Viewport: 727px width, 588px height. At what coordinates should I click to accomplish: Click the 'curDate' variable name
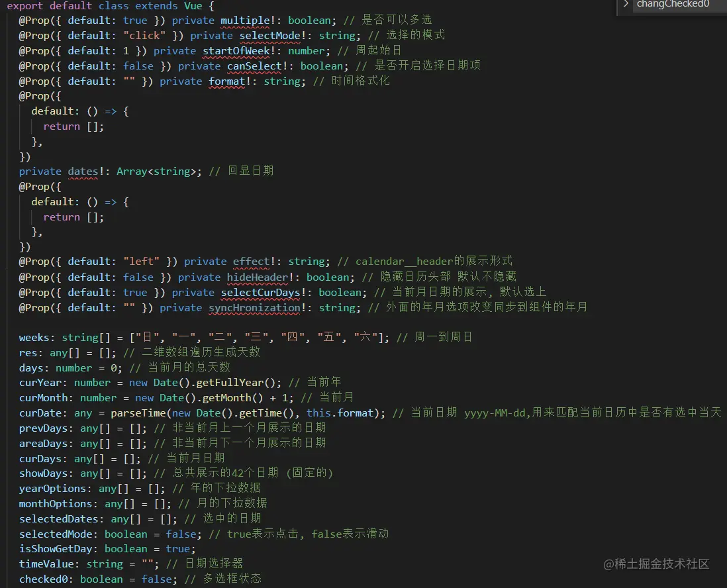40,413
